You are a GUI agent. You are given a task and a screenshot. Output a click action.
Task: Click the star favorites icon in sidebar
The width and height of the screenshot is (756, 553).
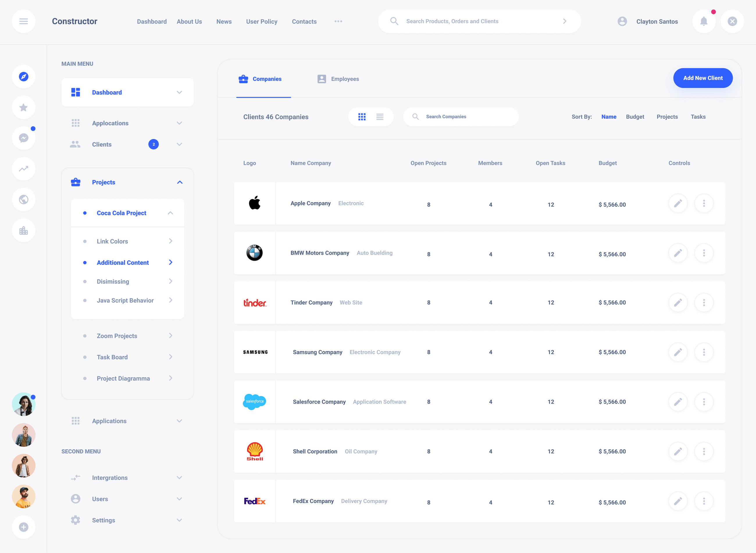[x=24, y=107]
